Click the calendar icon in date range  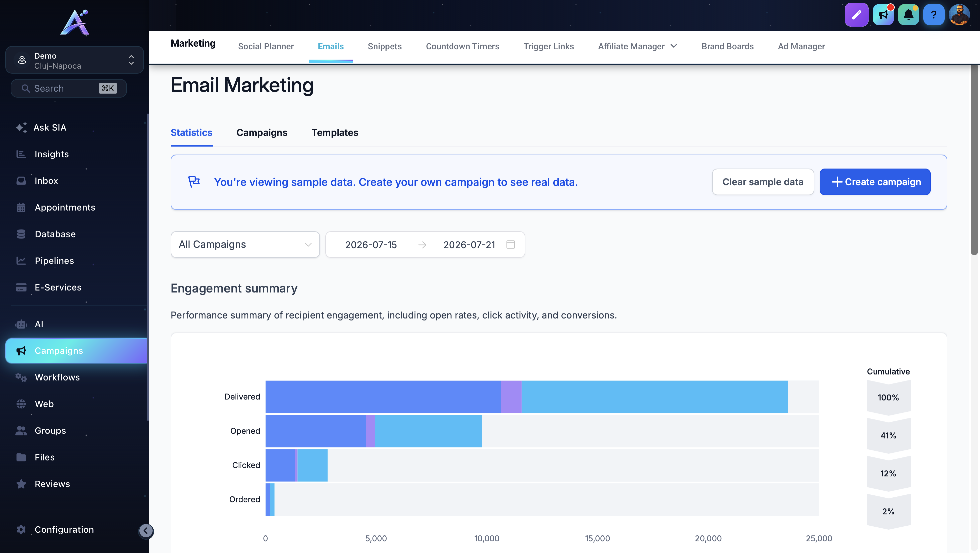tap(511, 245)
